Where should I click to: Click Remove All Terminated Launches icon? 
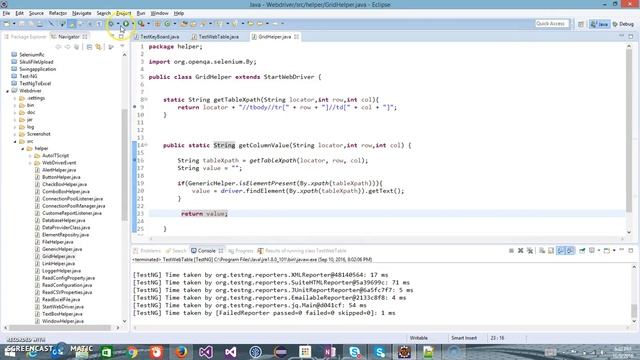tap(530, 251)
